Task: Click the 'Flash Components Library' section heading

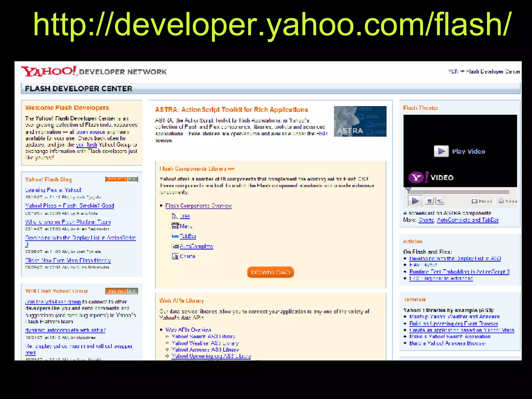Action: [193, 169]
